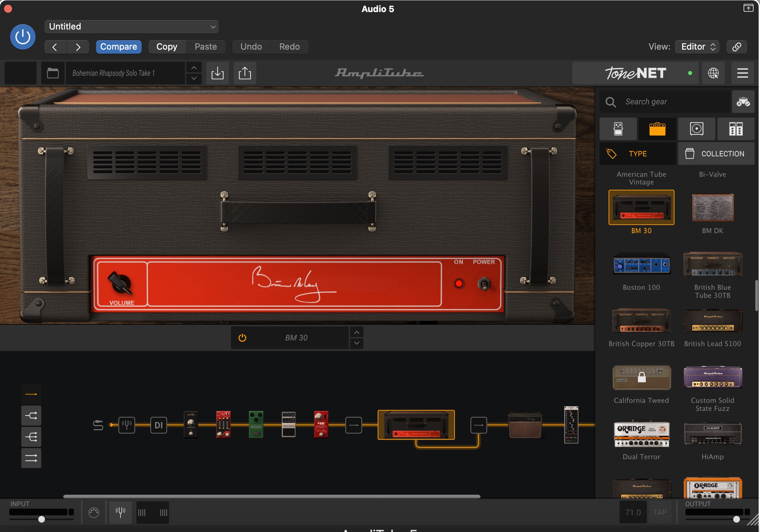
Task: Open the ToneNET panel
Action: point(635,73)
